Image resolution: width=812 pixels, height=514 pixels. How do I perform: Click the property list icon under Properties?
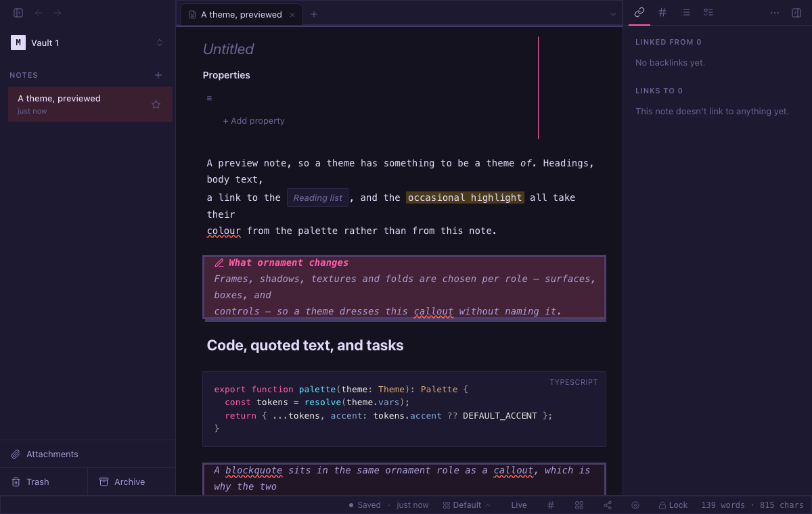pos(209,98)
